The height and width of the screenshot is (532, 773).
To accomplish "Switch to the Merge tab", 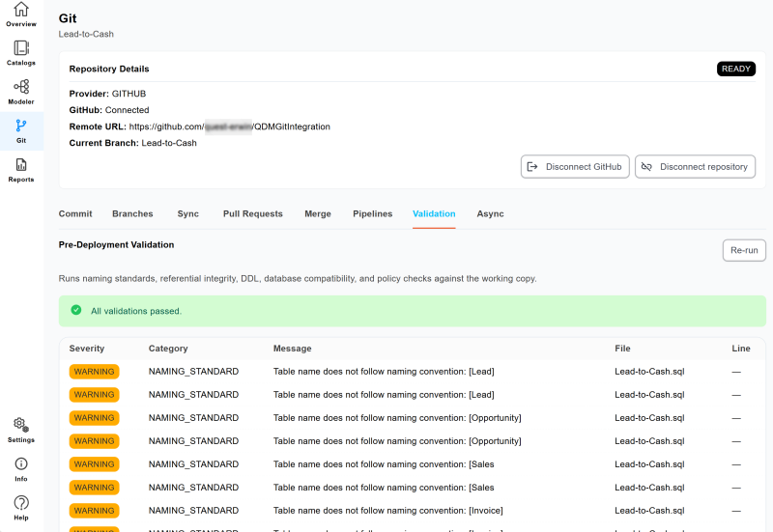I will (318, 213).
